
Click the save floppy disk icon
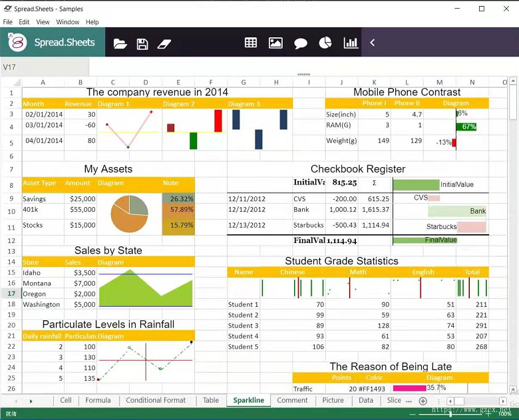[142, 43]
